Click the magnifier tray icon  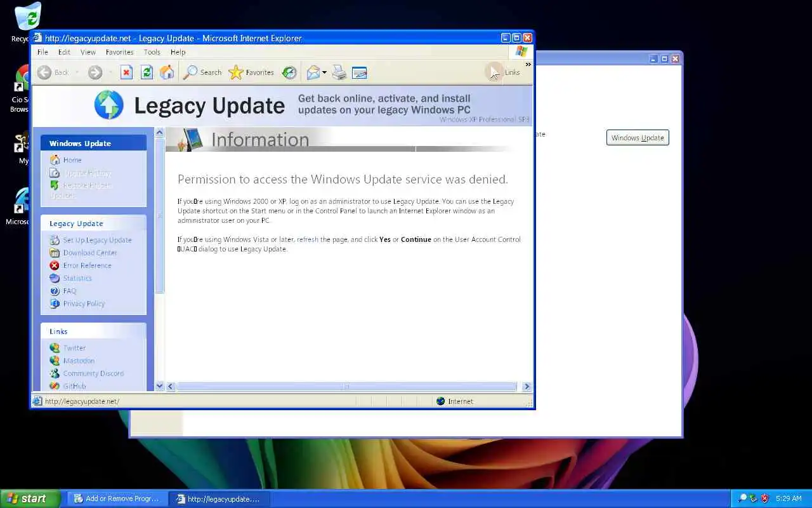[742, 498]
